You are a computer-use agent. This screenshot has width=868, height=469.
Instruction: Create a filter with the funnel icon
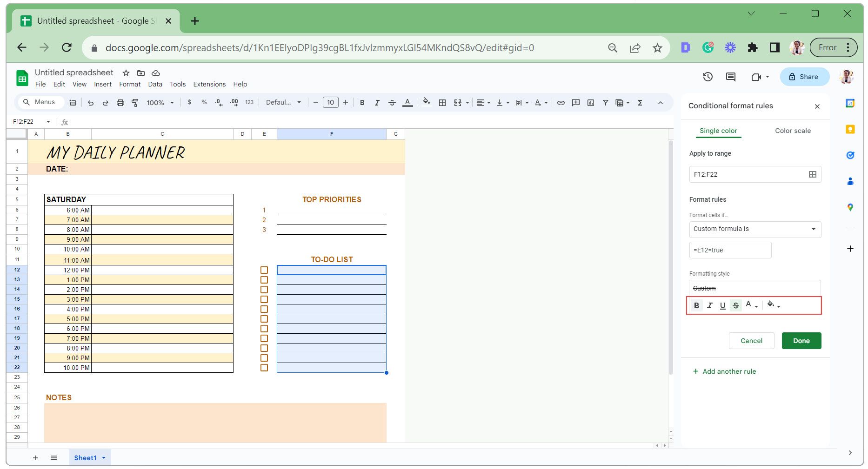coord(605,102)
